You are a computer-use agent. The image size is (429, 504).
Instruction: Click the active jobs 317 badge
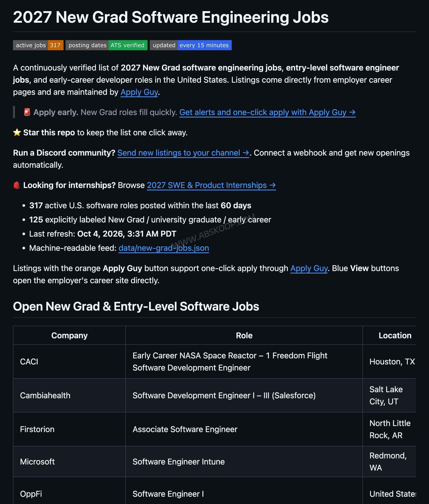point(38,45)
